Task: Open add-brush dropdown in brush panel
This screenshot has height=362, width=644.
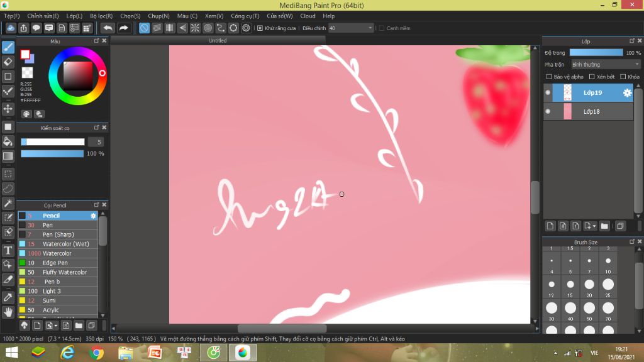Action: click(56, 326)
